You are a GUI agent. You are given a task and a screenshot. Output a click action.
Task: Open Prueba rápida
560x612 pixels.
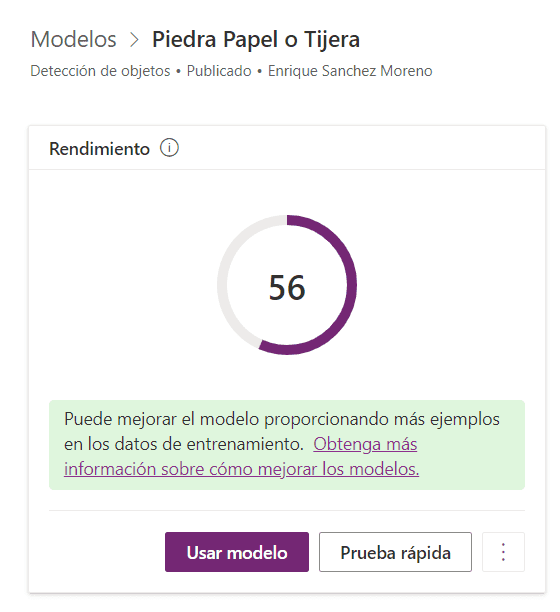pos(395,552)
